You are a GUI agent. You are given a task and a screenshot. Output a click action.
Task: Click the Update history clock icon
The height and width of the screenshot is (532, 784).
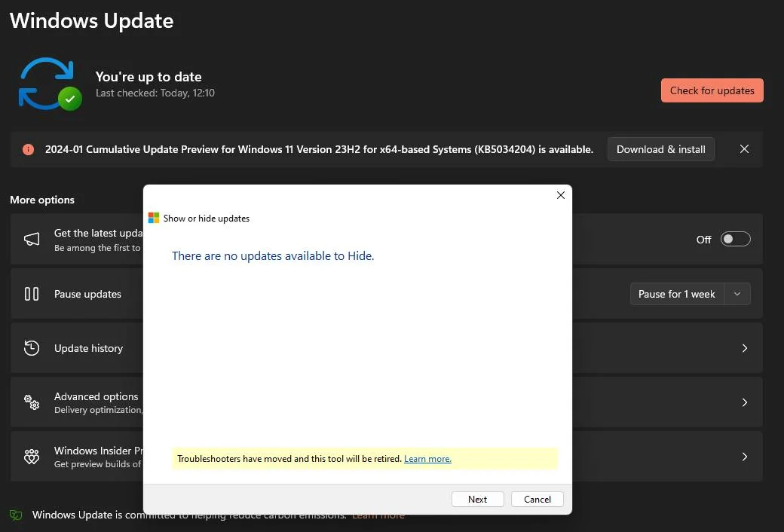32,348
